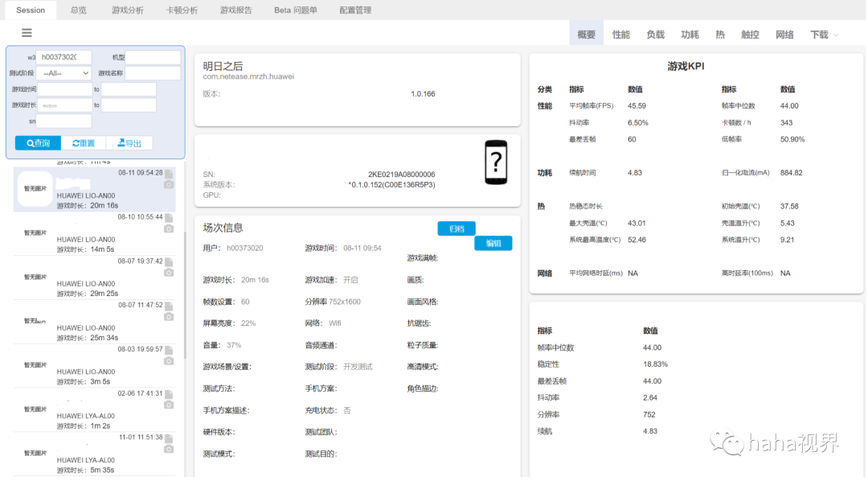The height and width of the screenshot is (481, 868).
Task: Open file icon for 08-07 11:47:52 session
Action: pyautogui.click(x=169, y=306)
